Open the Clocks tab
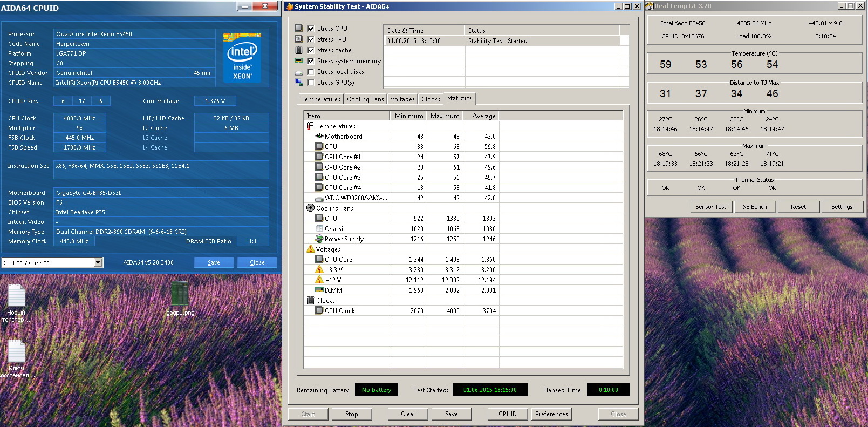 (430, 99)
